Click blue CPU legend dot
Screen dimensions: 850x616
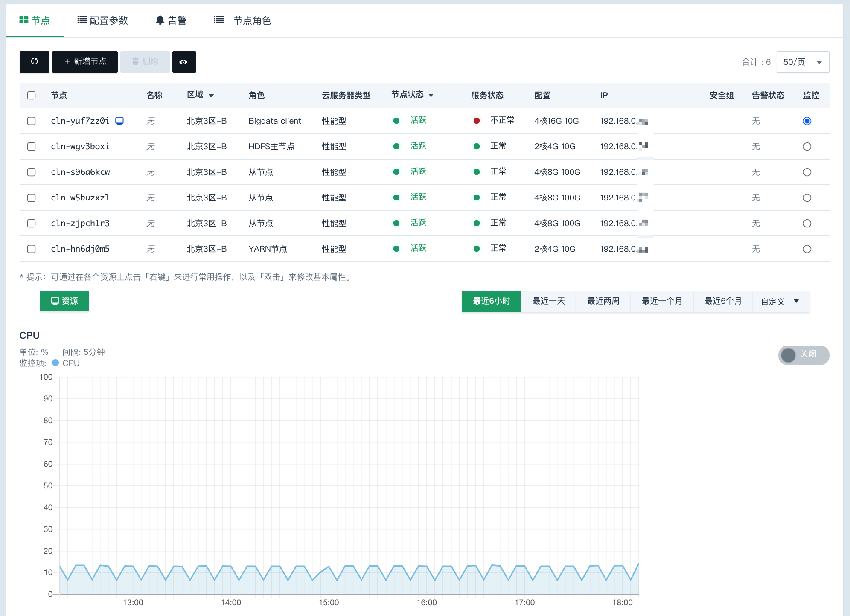pos(55,363)
